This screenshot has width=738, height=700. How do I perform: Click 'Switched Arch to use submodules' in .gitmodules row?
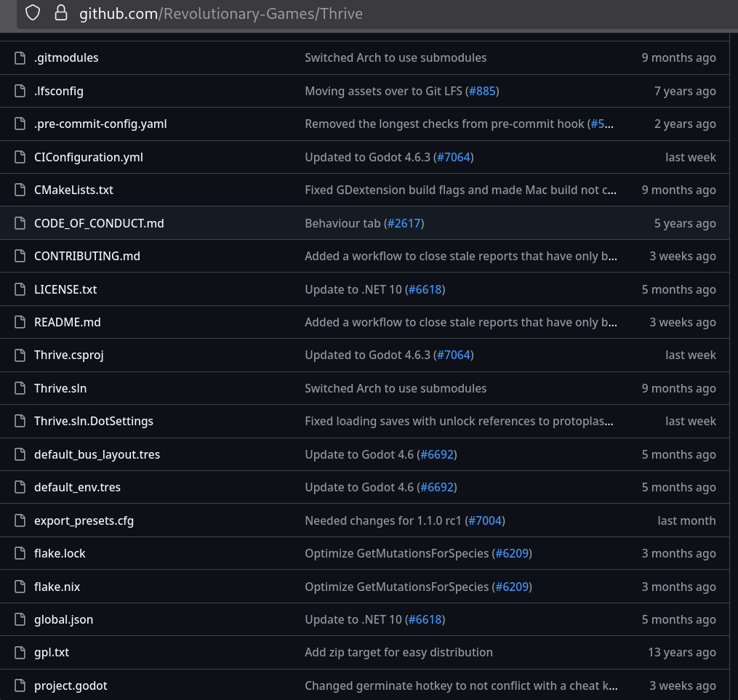click(396, 58)
